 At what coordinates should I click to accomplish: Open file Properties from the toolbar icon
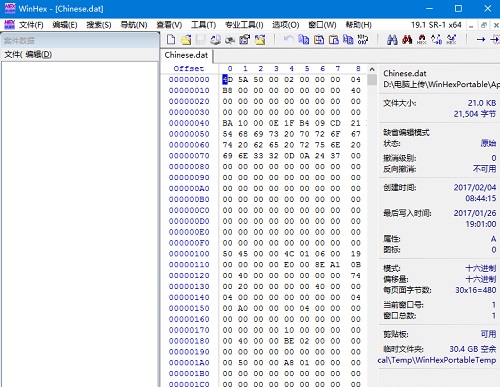(x=245, y=40)
